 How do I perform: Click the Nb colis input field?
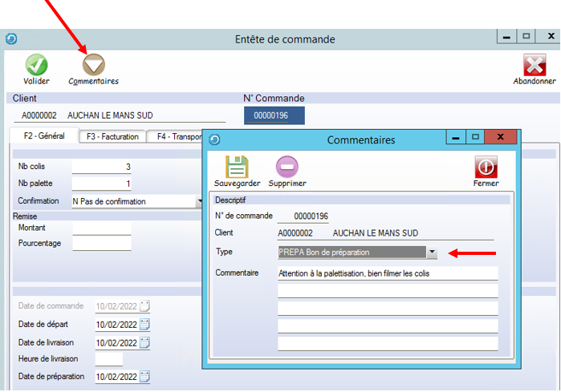(x=101, y=167)
